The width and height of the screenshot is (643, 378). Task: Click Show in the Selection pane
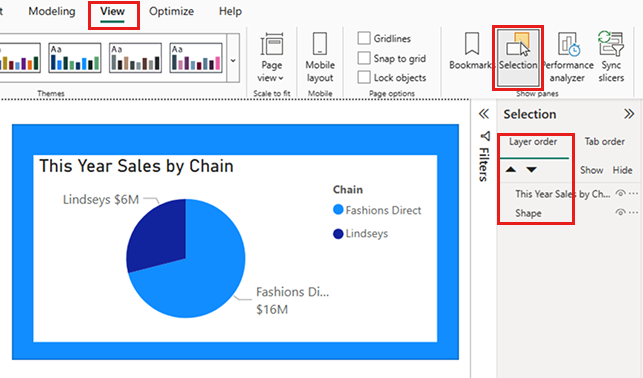pyautogui.click(x=591, y=170)
